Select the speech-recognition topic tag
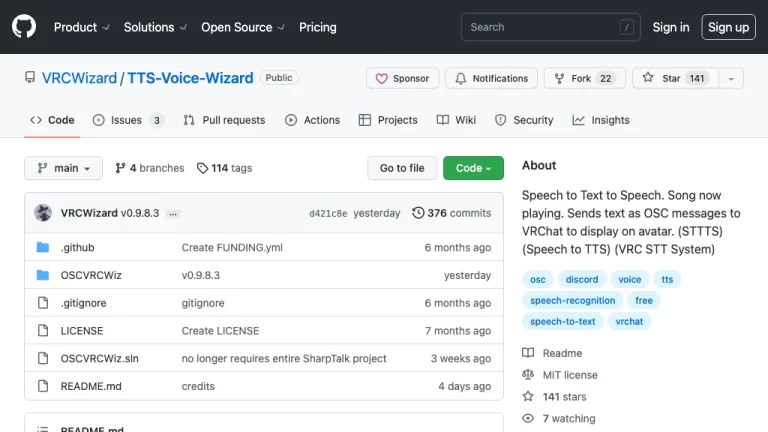This screenshot has width=768, height=432. point(573,300)
